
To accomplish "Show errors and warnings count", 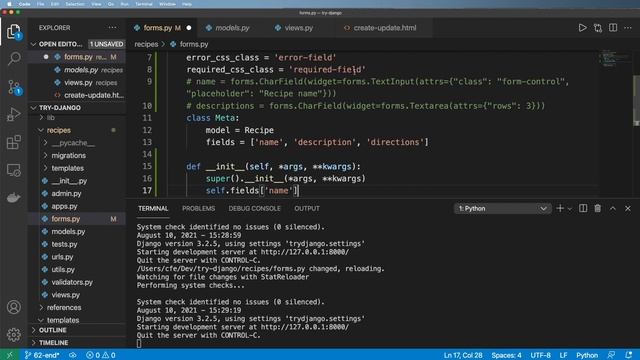I will coord(101,355).
